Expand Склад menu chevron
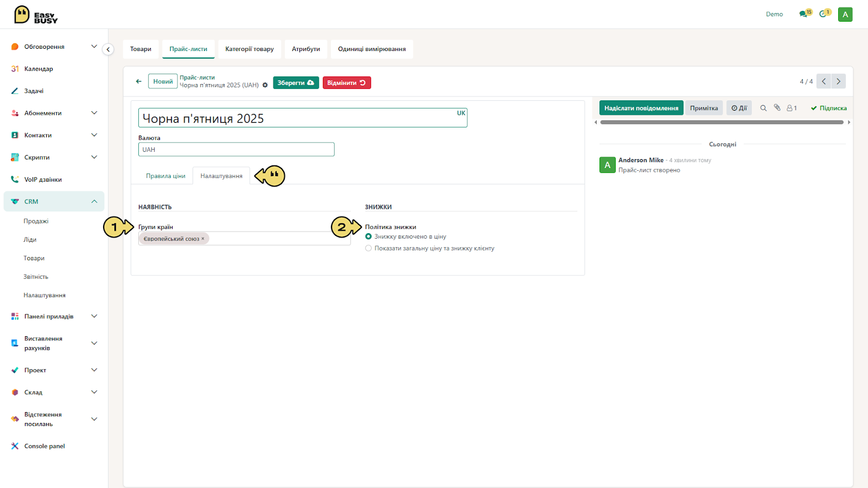 (x=94, y=392)
